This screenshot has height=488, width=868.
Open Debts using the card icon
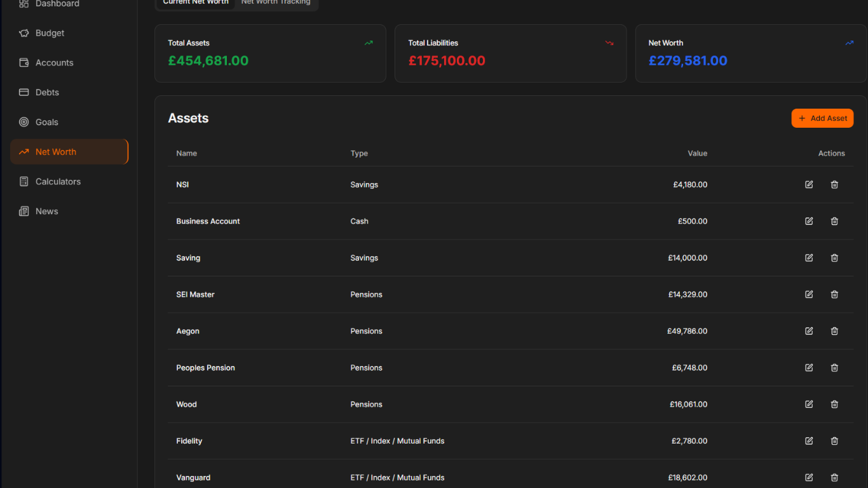pyautogui.click(x=23, y=92)
